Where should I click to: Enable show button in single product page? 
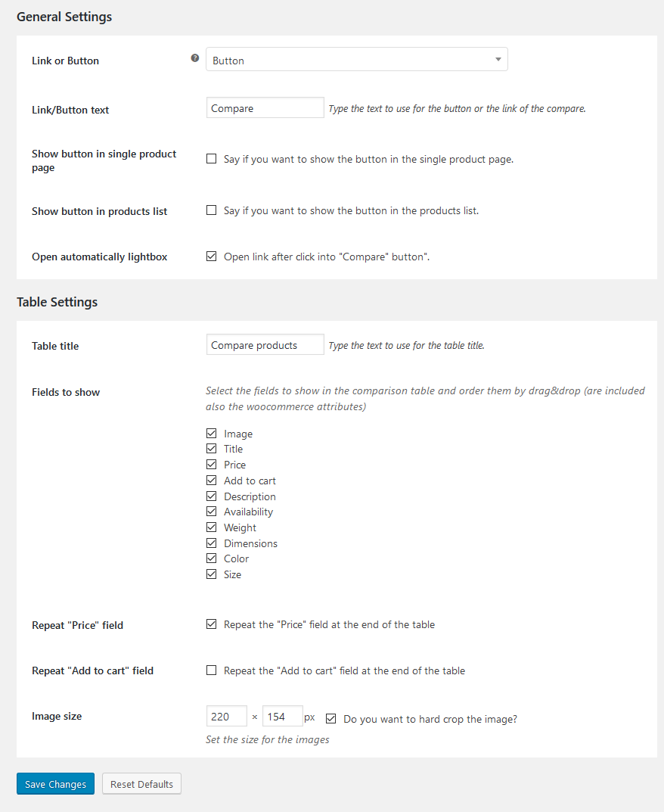pos(212,159)
